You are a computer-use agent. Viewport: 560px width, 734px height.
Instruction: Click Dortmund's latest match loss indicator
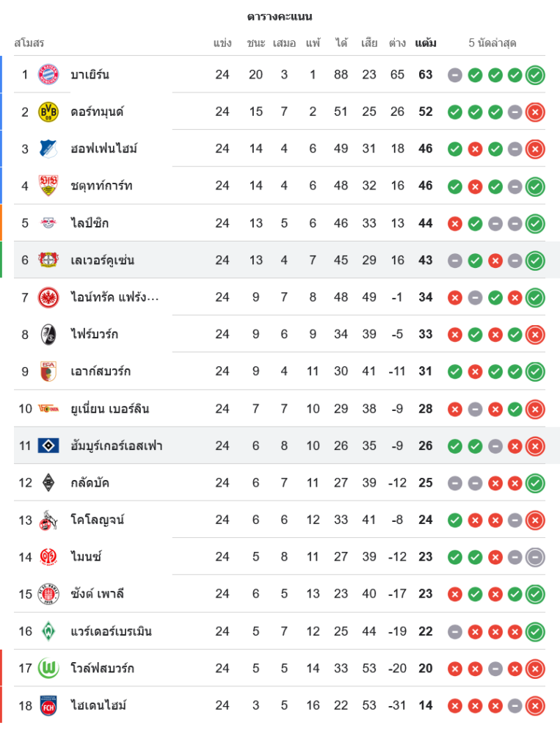(x=535, y=112)
